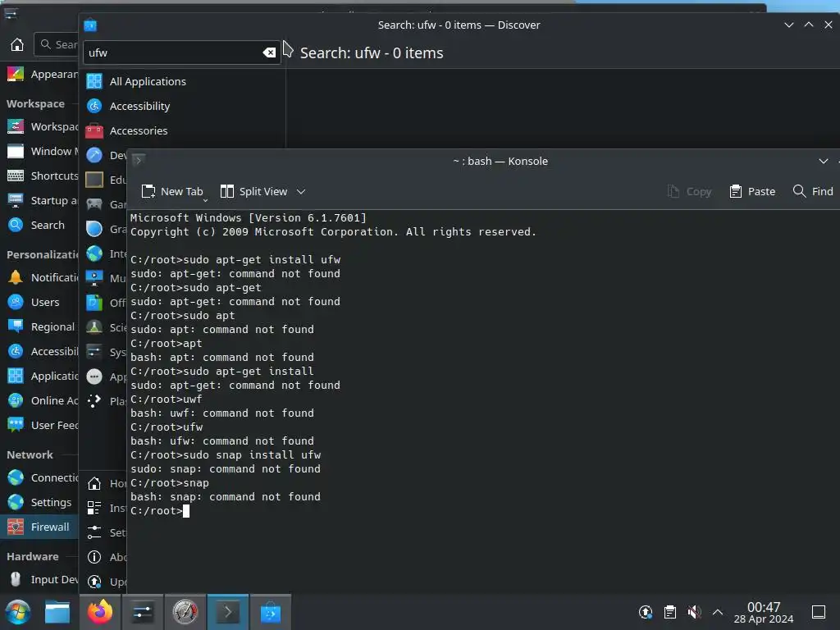Switch to Discover taskbar entry
This screenshot has height=630, width=840.
[271, 612]
